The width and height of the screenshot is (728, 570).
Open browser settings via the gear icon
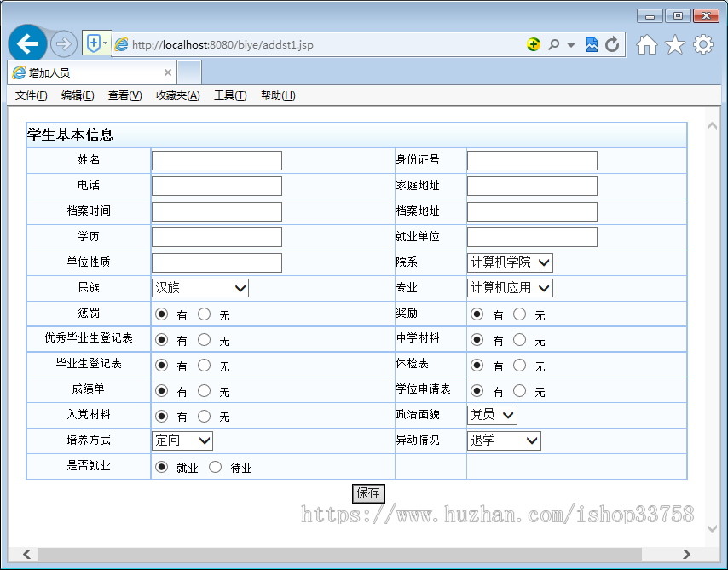coord(701,44)
